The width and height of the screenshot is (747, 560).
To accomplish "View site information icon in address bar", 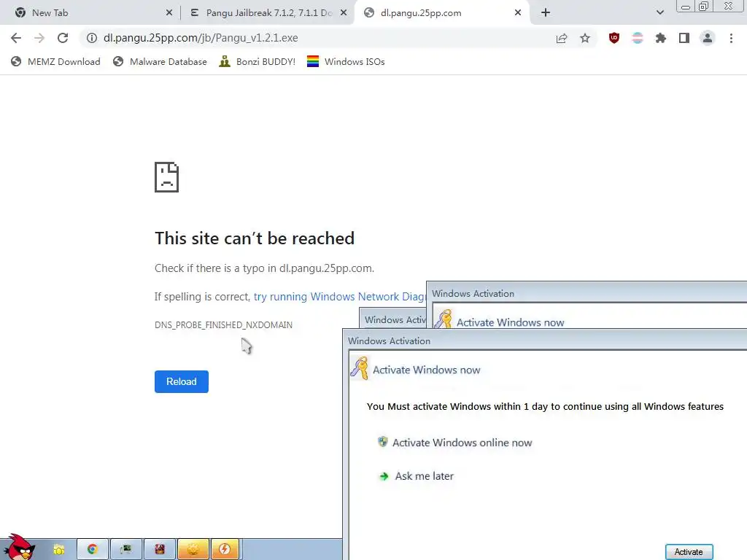I will (x=91, y=38).
